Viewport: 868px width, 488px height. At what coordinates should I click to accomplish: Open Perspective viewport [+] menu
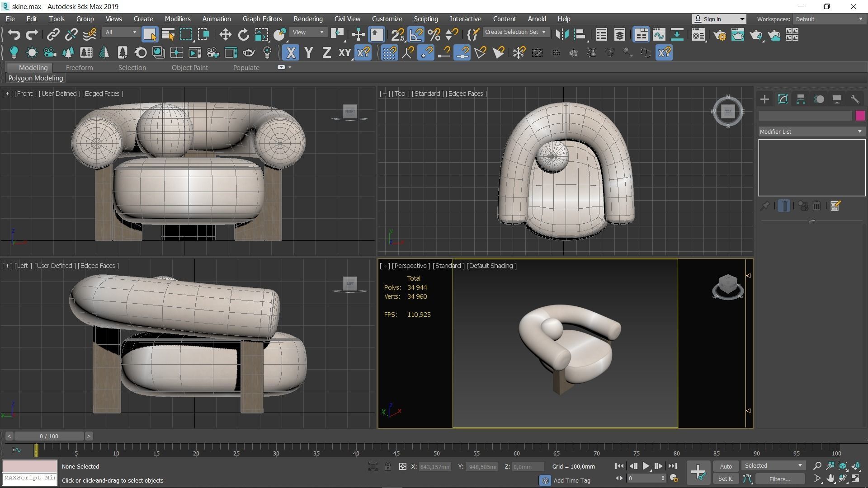click(x=384, y=266)
